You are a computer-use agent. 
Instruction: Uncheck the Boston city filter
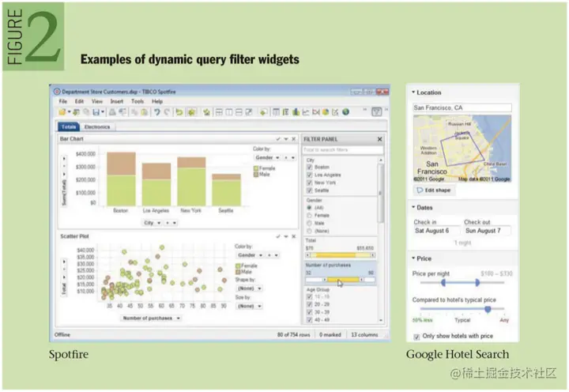point(310,167)
